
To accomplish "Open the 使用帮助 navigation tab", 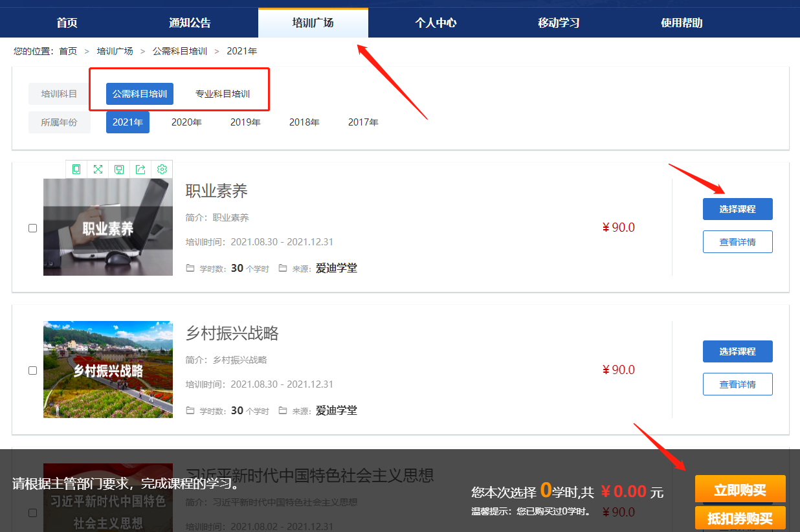I will click(x=682, y=23).
